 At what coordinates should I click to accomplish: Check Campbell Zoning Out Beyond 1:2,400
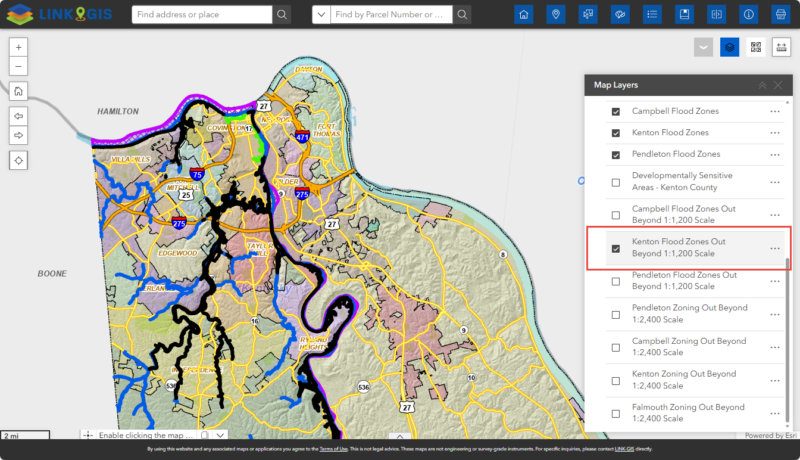tap(616, 348)
